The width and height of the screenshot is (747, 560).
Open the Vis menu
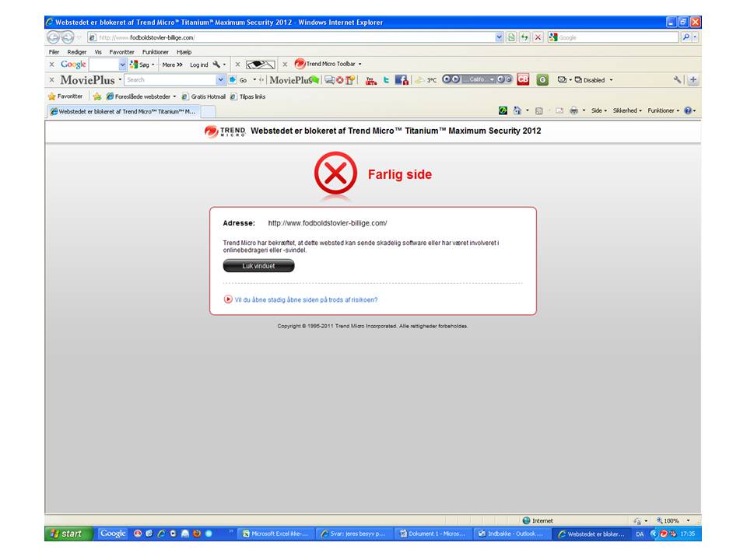pyautogui.click(x=98, y=52)
